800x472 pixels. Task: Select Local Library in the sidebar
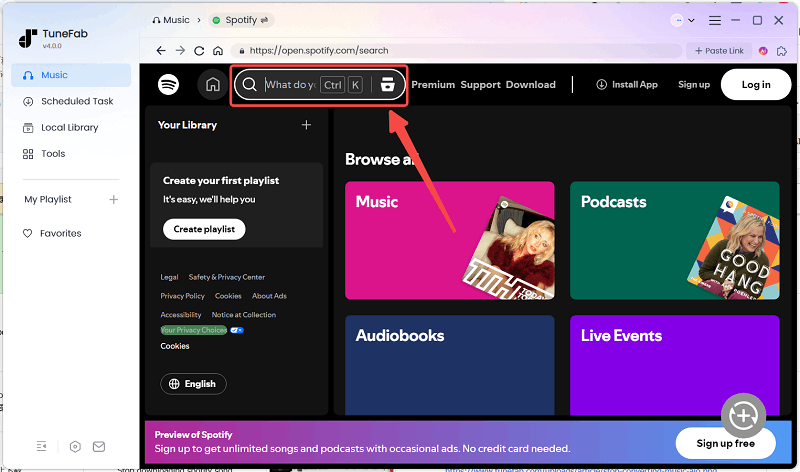69,128
